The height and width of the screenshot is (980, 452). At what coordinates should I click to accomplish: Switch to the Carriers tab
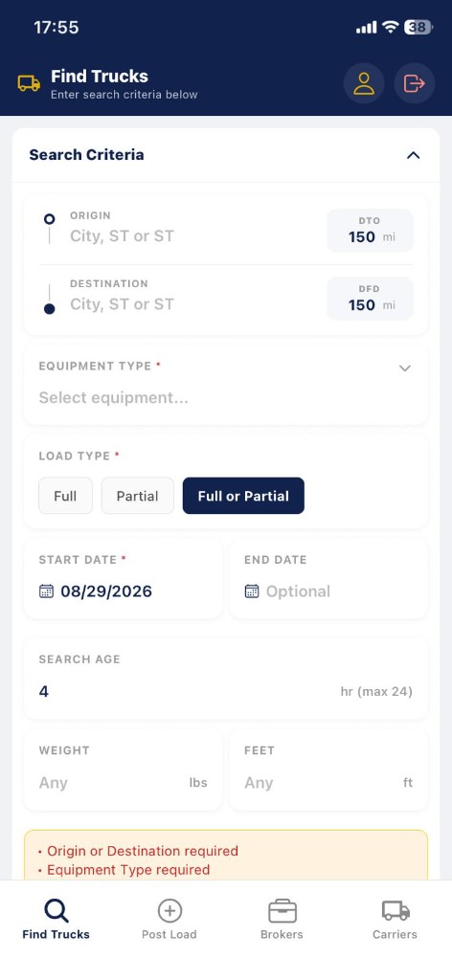coord(395,920)
